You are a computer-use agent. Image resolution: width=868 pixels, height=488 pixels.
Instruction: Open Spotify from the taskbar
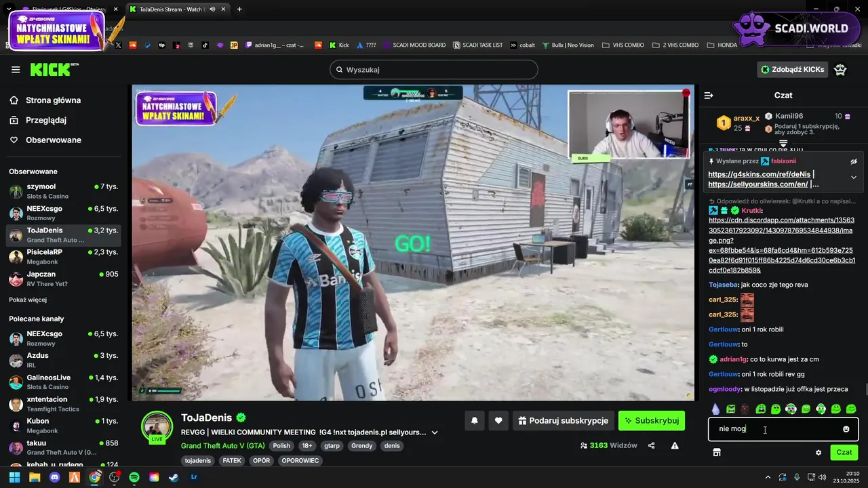(x=134, y=477)
